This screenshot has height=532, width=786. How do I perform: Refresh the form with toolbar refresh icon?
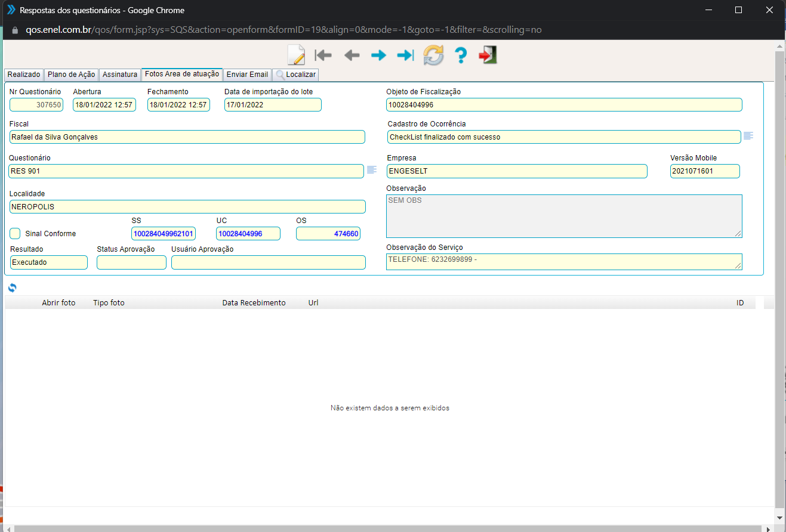point(433,55)
